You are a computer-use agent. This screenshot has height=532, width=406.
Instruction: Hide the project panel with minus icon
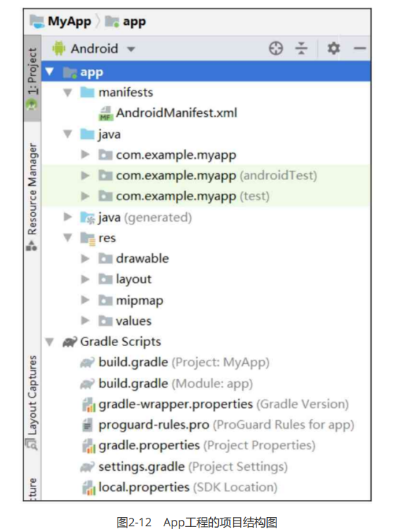tap(360, 48)
